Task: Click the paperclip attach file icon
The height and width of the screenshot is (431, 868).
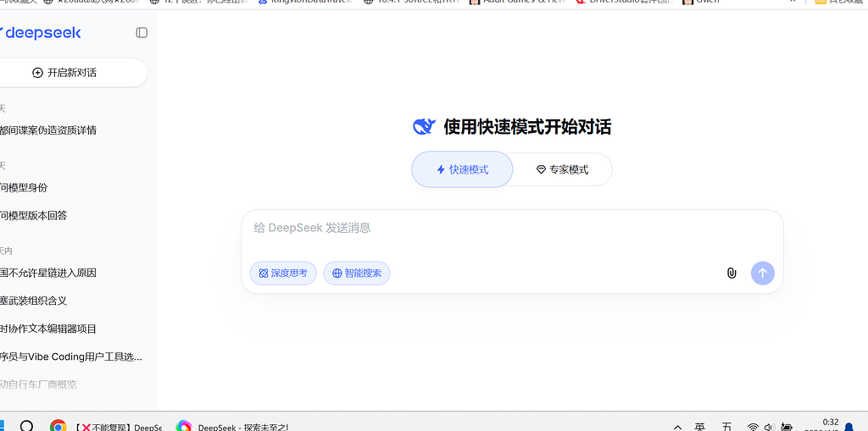Action: 732,273
